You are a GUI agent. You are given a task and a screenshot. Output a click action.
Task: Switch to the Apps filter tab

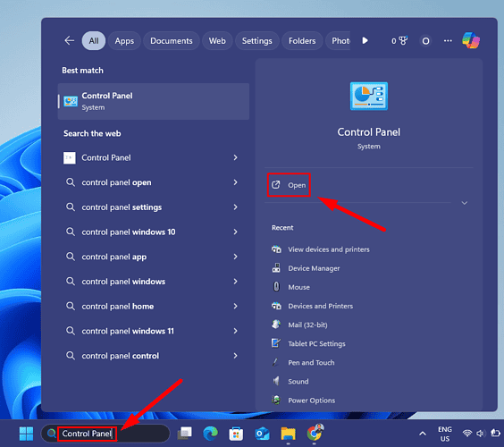click(x=124, y=41)
